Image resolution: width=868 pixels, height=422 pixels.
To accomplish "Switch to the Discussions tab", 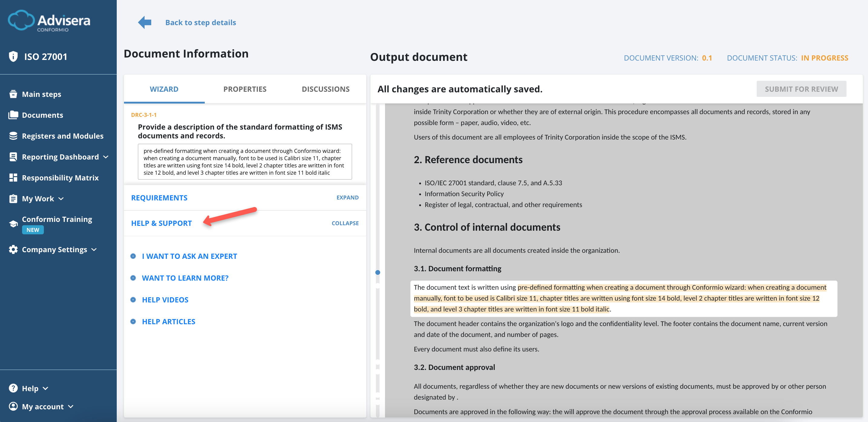I will point(325,89).
